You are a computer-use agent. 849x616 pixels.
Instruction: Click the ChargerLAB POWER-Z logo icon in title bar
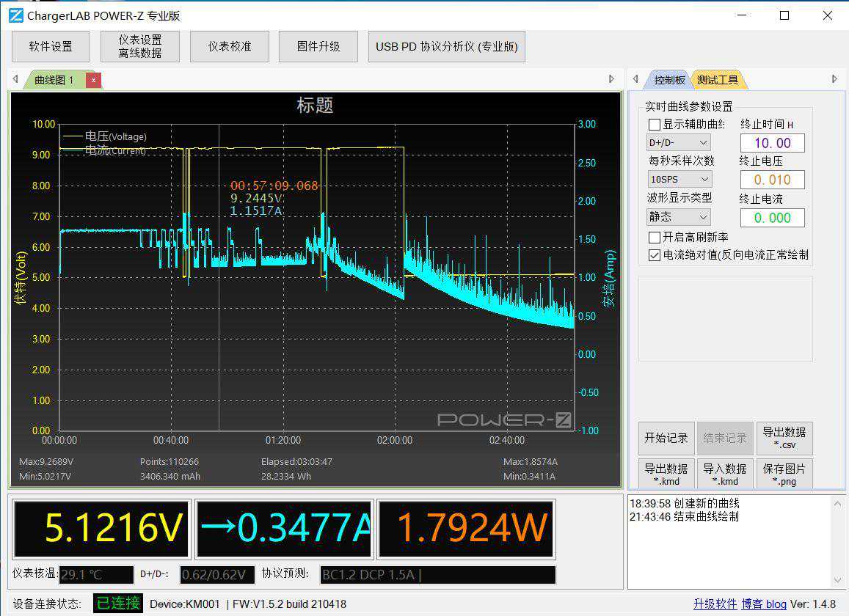coord(15,15)
